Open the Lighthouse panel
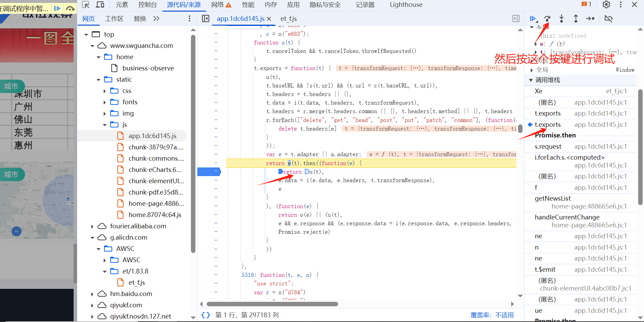 [x=406, y=5]
